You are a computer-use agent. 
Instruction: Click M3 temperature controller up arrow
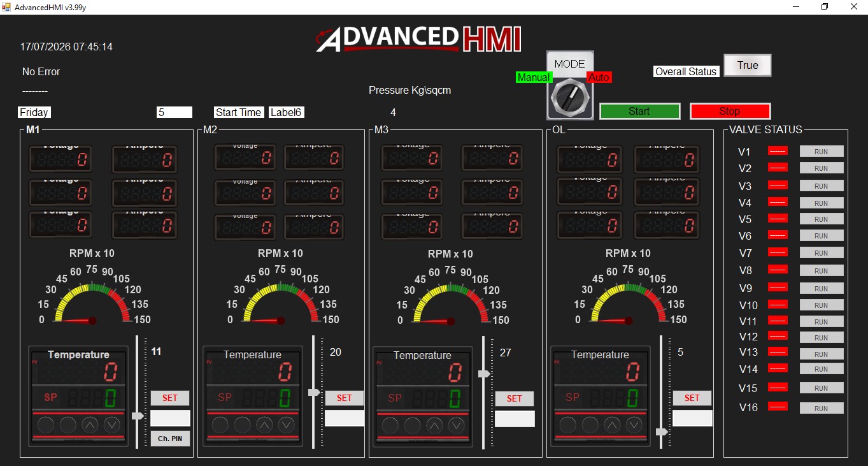pos(435,425)
